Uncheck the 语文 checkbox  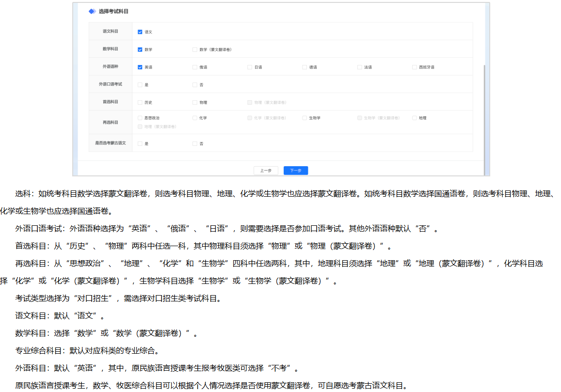pos(140,32)
